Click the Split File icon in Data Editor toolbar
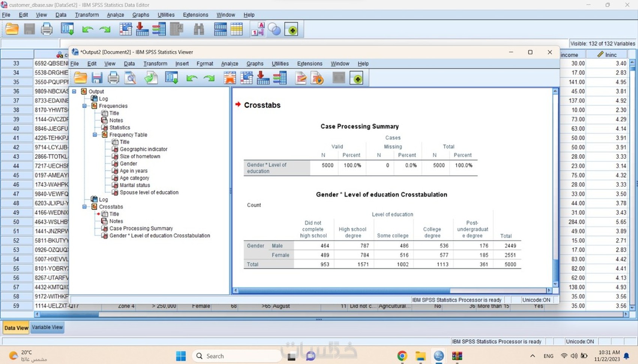This screenshot has width=638, height=364. [x=220, y=29]
